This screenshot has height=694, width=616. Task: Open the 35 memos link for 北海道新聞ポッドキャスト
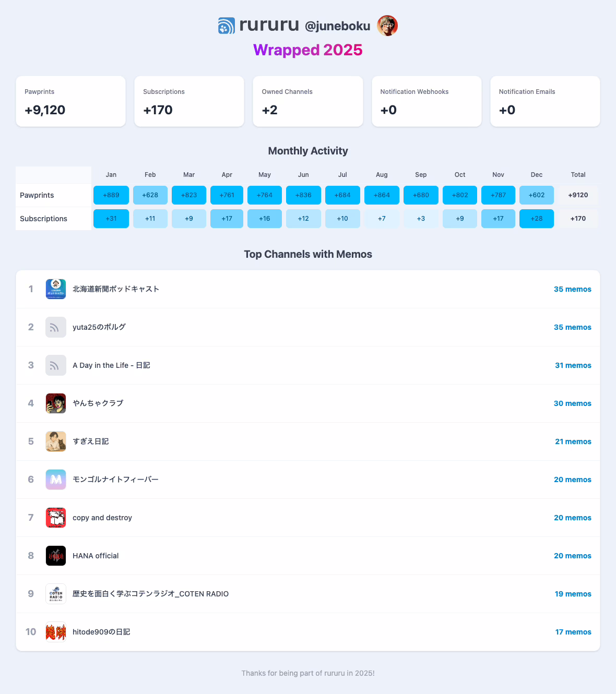(572, 289)
